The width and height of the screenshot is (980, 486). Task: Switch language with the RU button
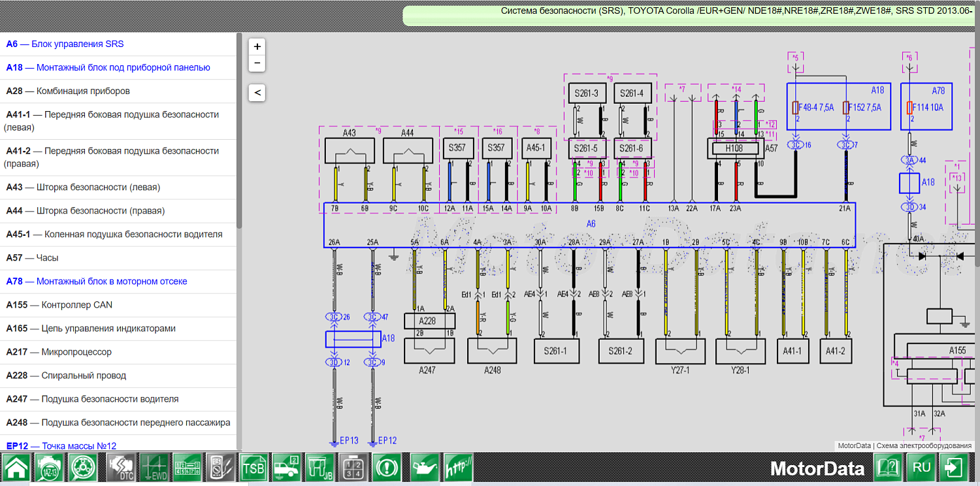(921, 468)
